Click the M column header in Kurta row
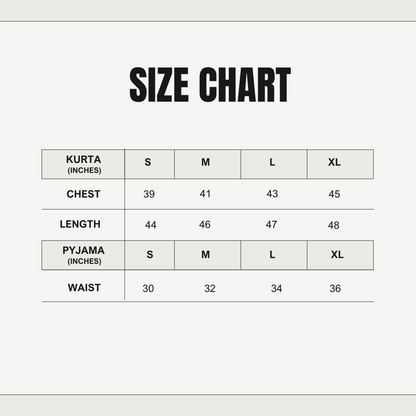 pyautogui.click(x=207, y=164)
